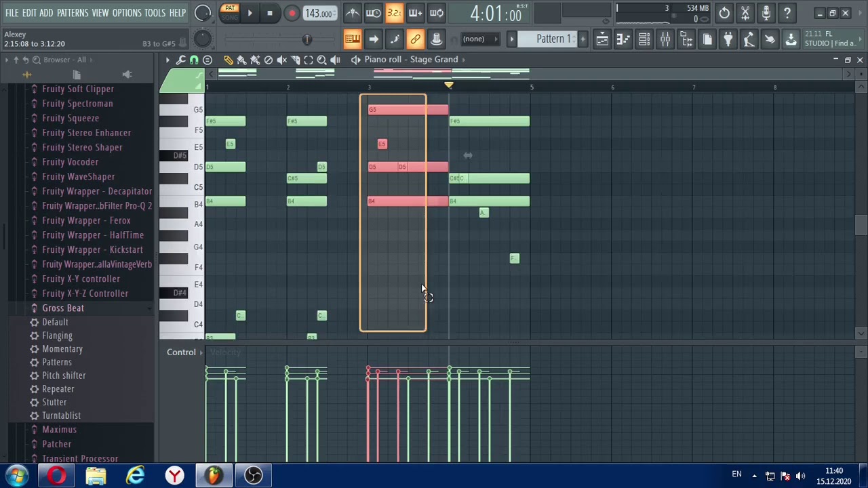Viewport: 868px width, 488px height.
Task: Click the metronome icon
Action: click(352, 13)
